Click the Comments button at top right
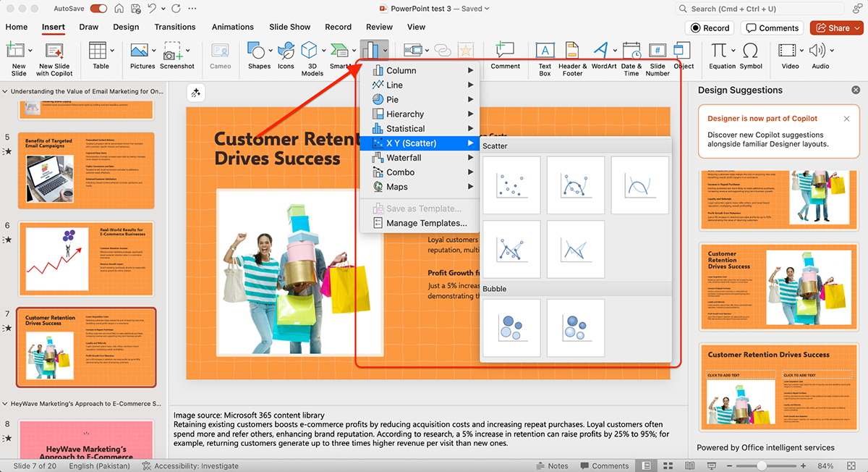The image size is (868, 472). (772, 28)
